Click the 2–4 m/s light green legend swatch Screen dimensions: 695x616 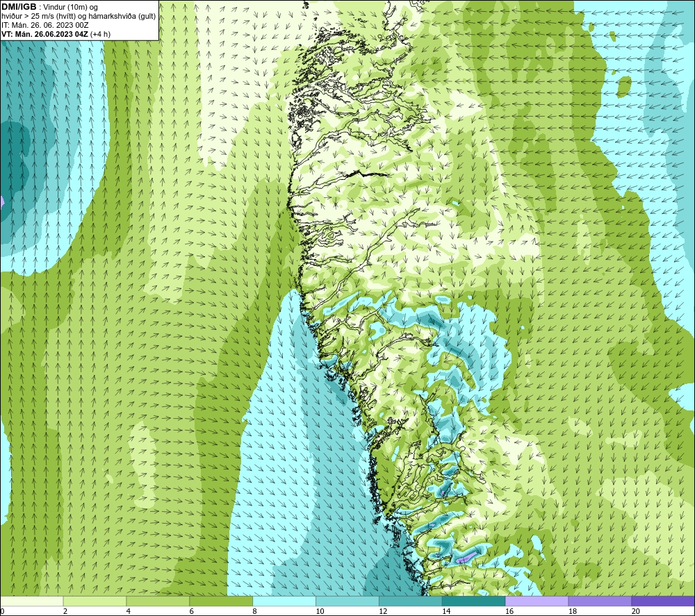click(95, 601)
